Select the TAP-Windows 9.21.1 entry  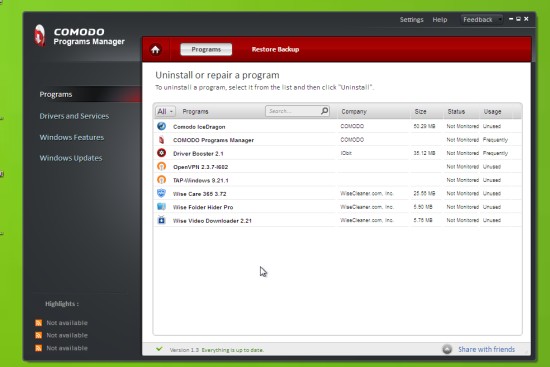point(201,181)
